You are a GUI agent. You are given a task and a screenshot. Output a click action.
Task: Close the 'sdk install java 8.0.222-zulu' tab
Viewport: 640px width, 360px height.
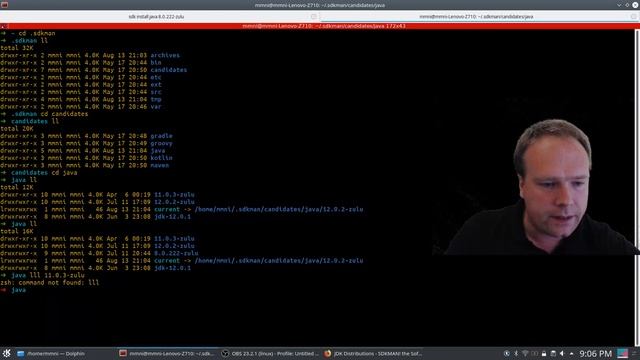313,17
